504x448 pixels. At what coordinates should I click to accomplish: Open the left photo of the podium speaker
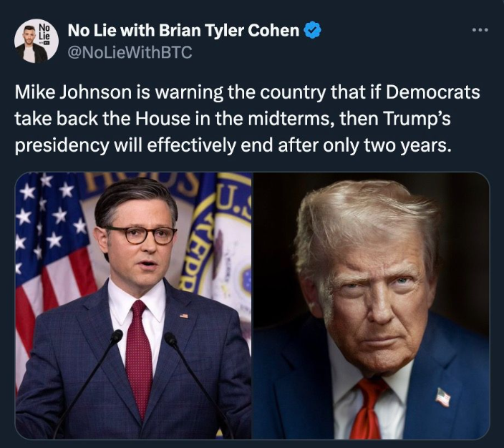click(133, 306)
